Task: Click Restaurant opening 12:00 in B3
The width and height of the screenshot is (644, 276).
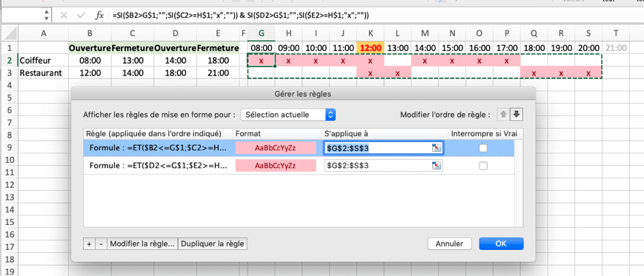Action: (90, 73)
